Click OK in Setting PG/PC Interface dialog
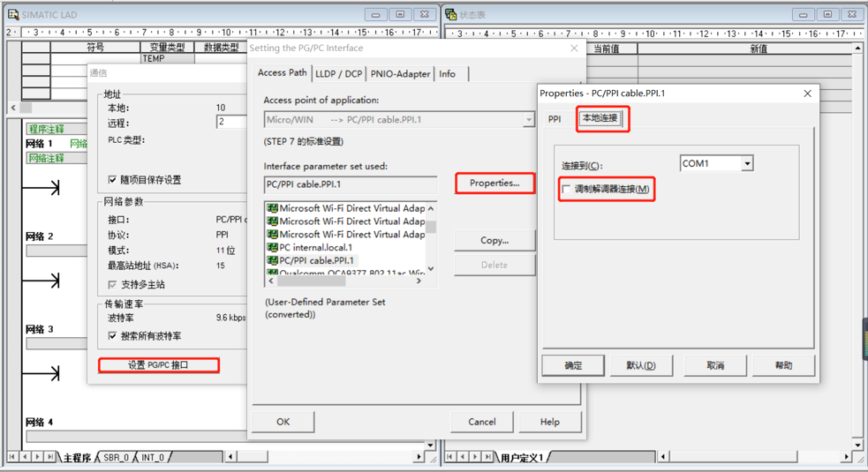Viewport: 868px width, 472px height. tap(283, 422)
